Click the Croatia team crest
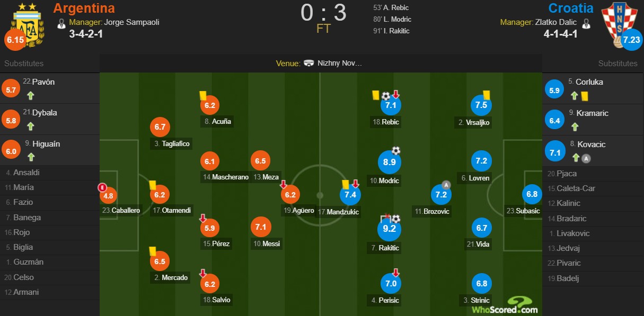 tap(615, 25)
